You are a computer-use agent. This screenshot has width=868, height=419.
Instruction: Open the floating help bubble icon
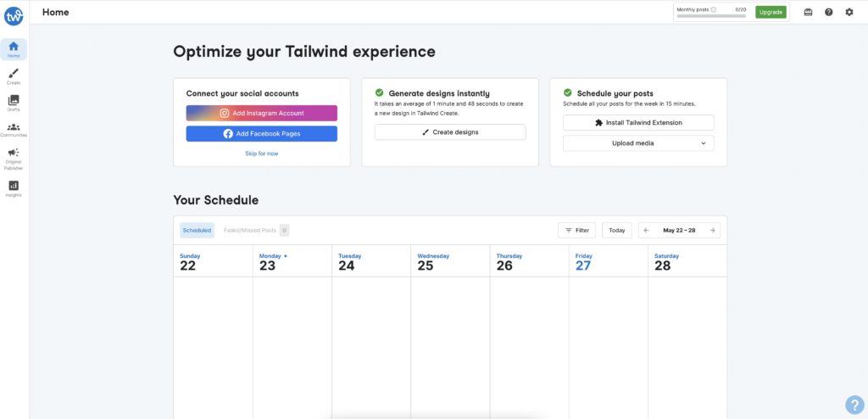coord(854,405)
